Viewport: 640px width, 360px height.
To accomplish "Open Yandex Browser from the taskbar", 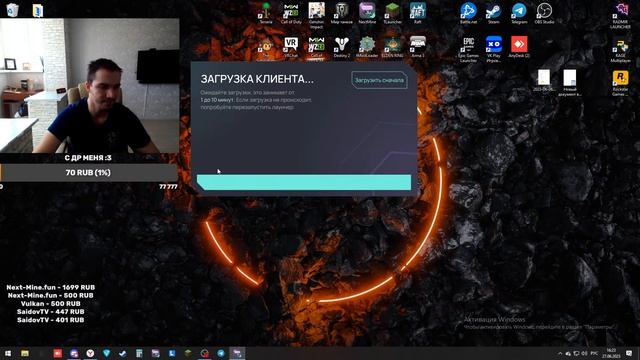I will point(90,353).
